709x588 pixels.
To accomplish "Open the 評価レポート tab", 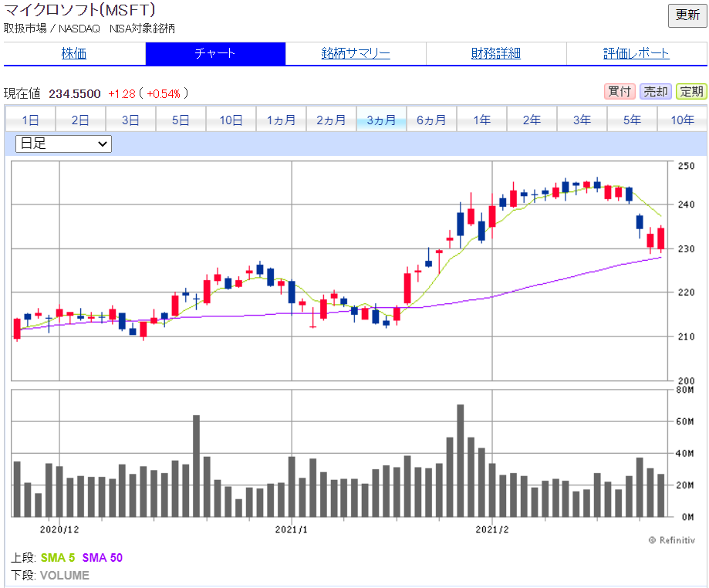I will (x=636, y=53).
